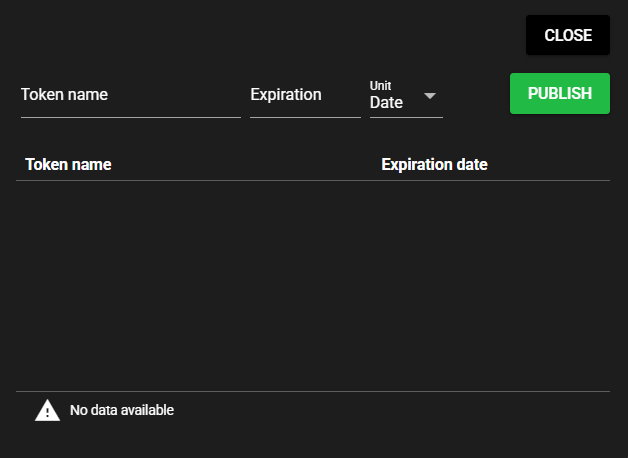
Task: Select the Date value in Unit dropdown
Action: (x=387, y=102)
